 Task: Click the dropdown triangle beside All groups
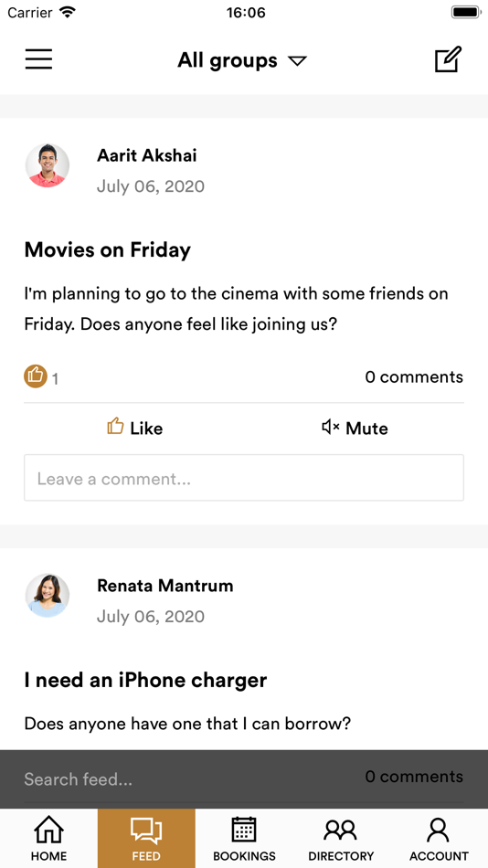[x=297, y=61]
